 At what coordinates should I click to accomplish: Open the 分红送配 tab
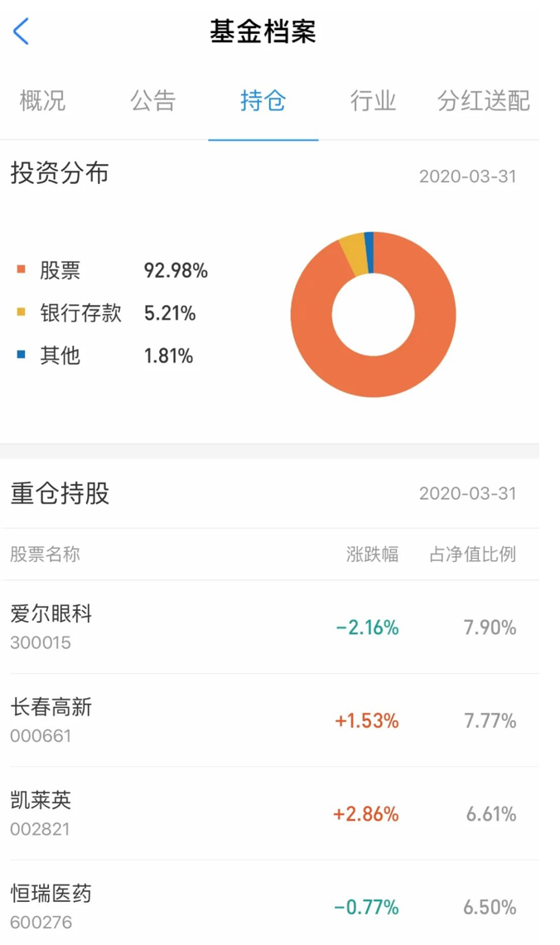point(484,100)
